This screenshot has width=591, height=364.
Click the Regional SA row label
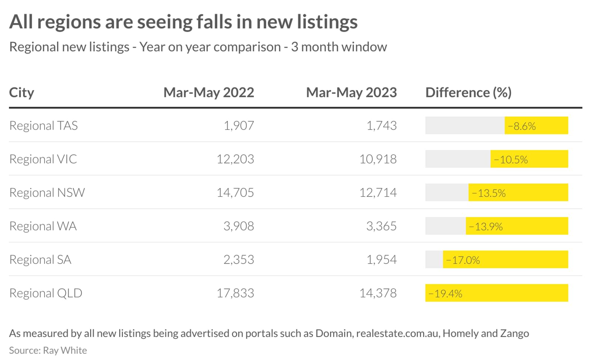click(40, 260)
